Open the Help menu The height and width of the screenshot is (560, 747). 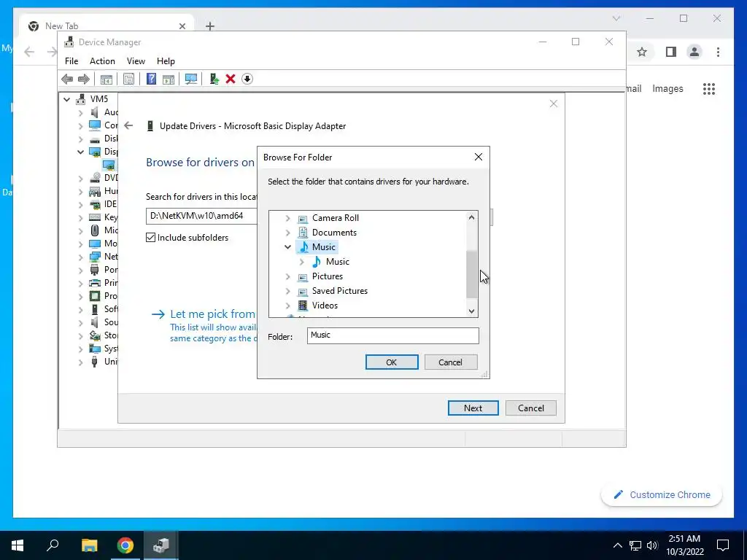coord(166,61)
